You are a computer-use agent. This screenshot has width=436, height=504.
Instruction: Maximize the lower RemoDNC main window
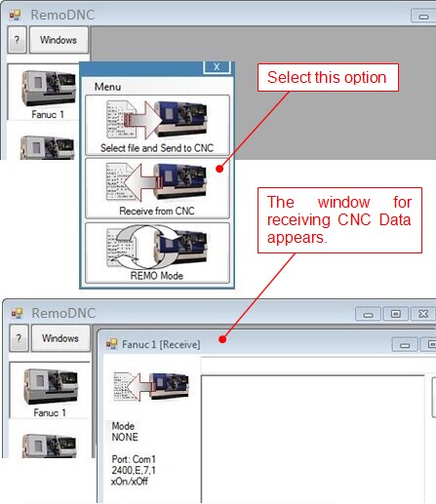(396, 314)
